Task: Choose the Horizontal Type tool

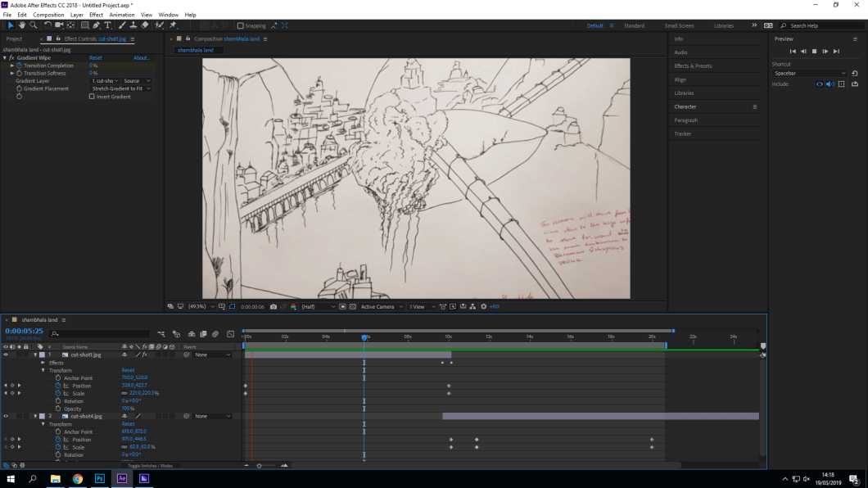Action: tap(107, 25)
